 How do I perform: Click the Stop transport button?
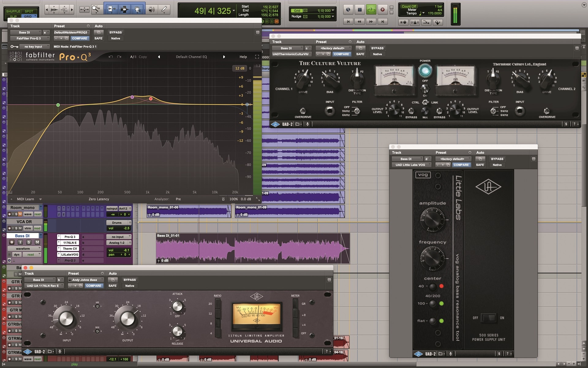(360, 10)
